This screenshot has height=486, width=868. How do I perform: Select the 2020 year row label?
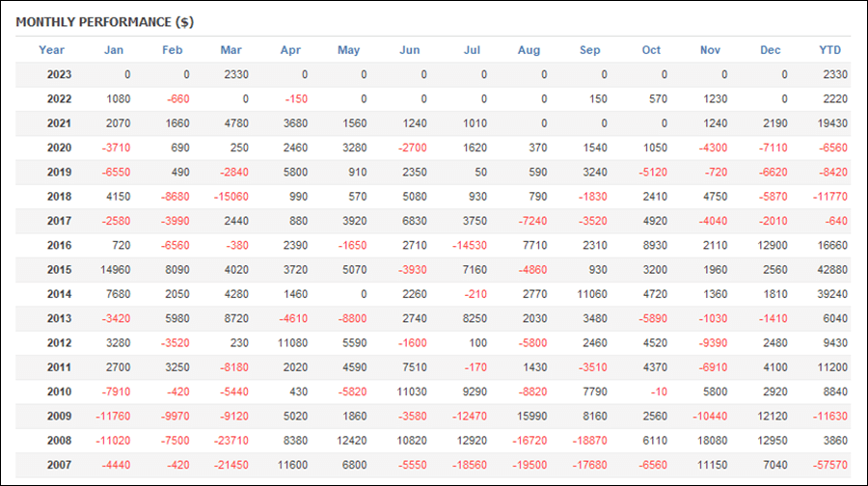click(x=59, y=148)
